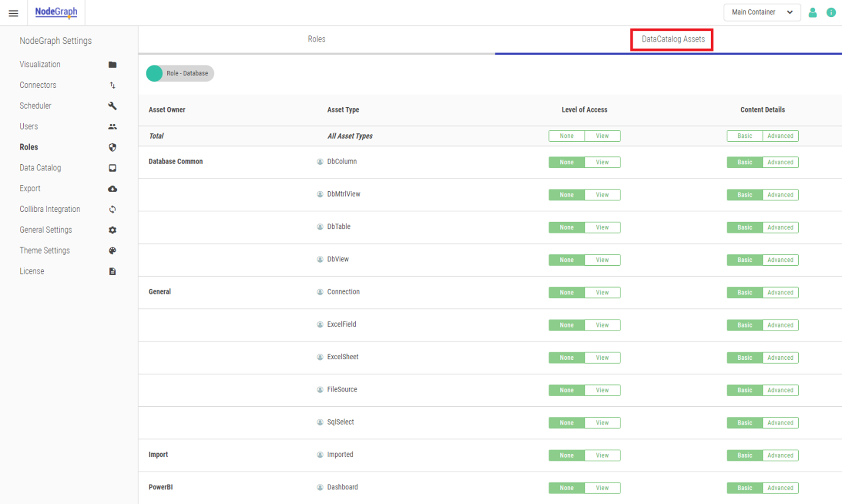Click the Data Catalog icon
The height and width of the screenshot is (504, 842).
[113, 168]
